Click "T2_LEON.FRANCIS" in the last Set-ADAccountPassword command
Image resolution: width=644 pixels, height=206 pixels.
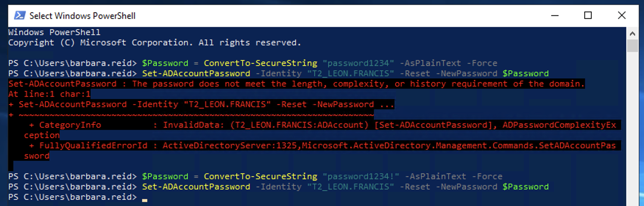click(351, 187)
